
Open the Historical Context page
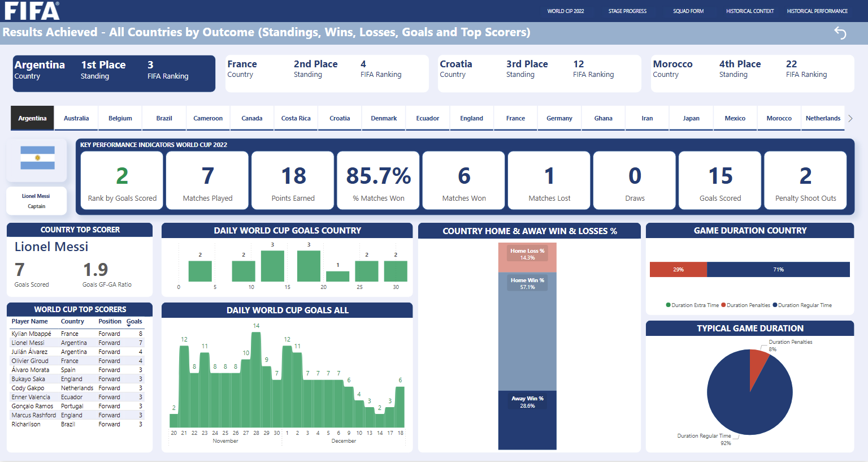(x=750, y=11)
